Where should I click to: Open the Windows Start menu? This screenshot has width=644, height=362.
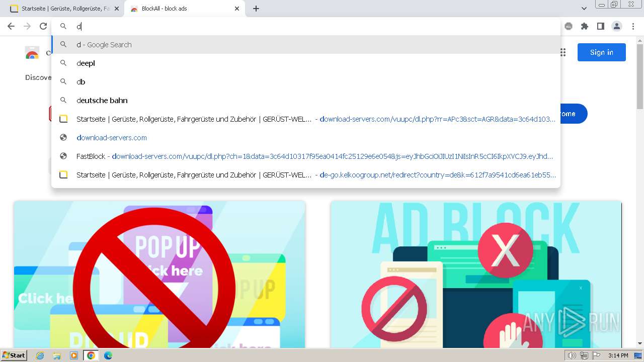pos(14,355)
